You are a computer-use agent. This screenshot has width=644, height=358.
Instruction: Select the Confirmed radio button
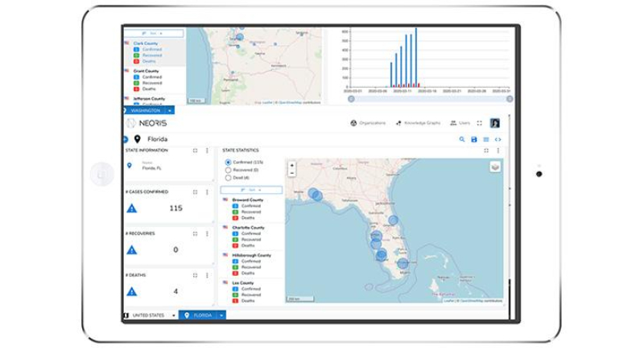click(x=228, y=163)
